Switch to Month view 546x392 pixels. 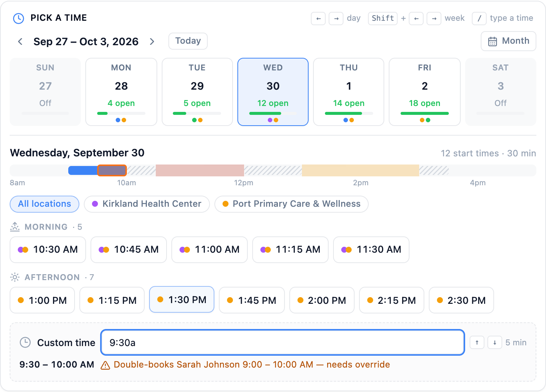[x=509, y=41]
